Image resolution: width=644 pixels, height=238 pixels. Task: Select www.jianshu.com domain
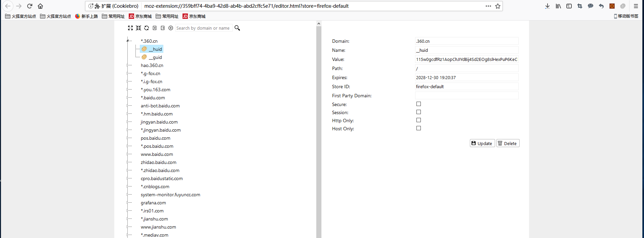point(158,227)
